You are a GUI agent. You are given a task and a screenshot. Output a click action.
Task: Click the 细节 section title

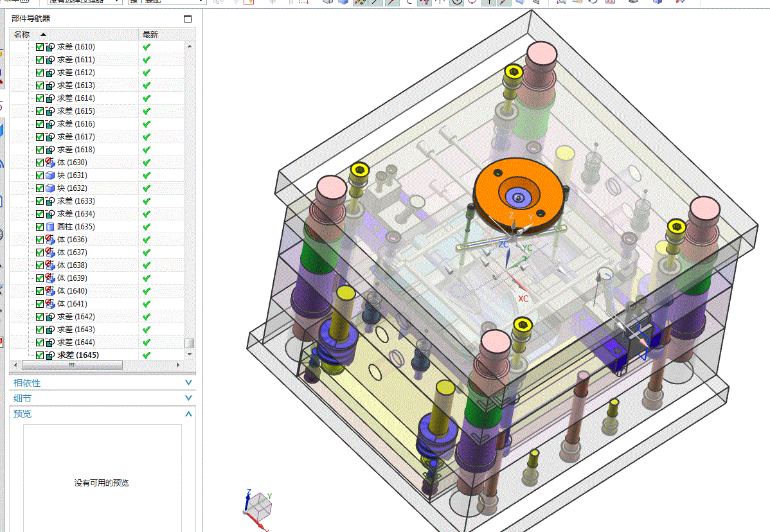point(22,398)
